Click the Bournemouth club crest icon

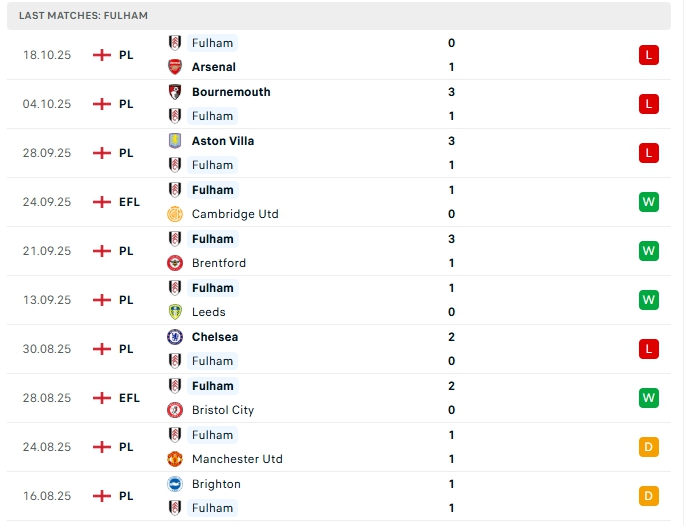(175, 92)
